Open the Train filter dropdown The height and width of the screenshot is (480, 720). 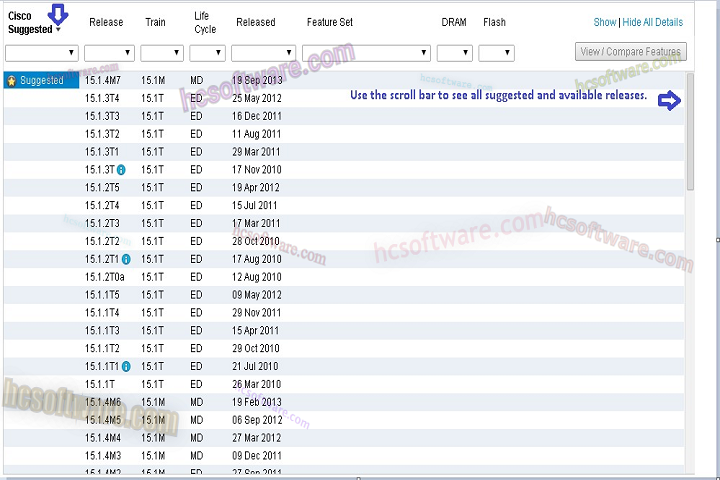tap(162, 53)
